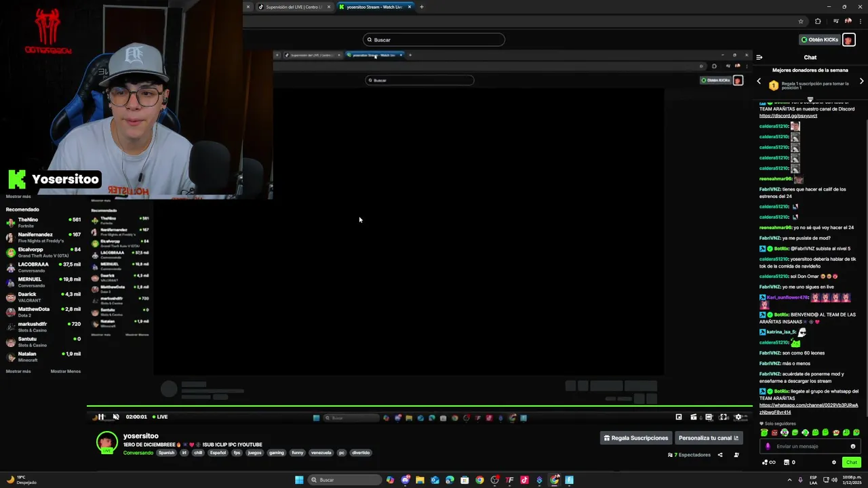Open the KICKs shop icon

click(787, 462)
